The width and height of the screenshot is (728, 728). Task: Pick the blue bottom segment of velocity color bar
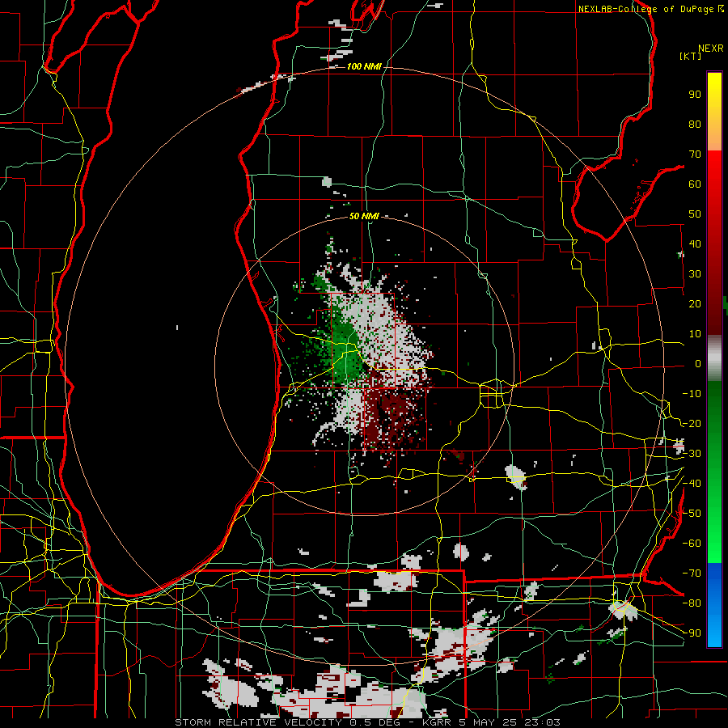(x=714, y=605)
